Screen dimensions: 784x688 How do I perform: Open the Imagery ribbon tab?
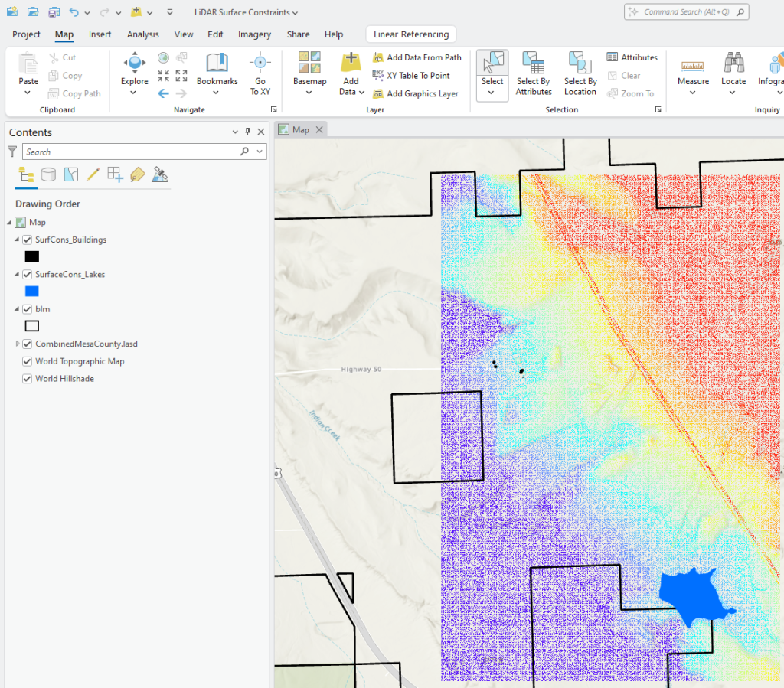pos(254,34)
